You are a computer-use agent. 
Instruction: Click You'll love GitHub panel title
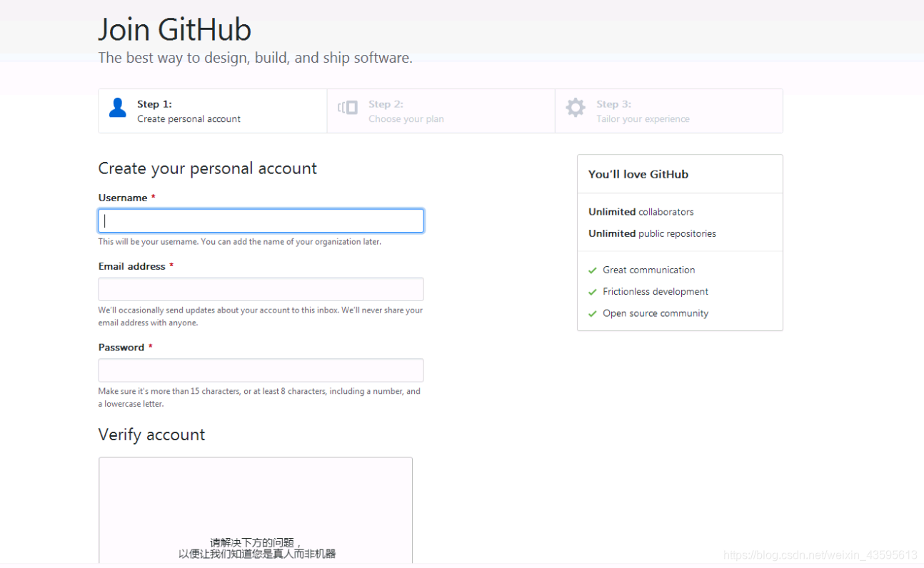tap(638, 174)
